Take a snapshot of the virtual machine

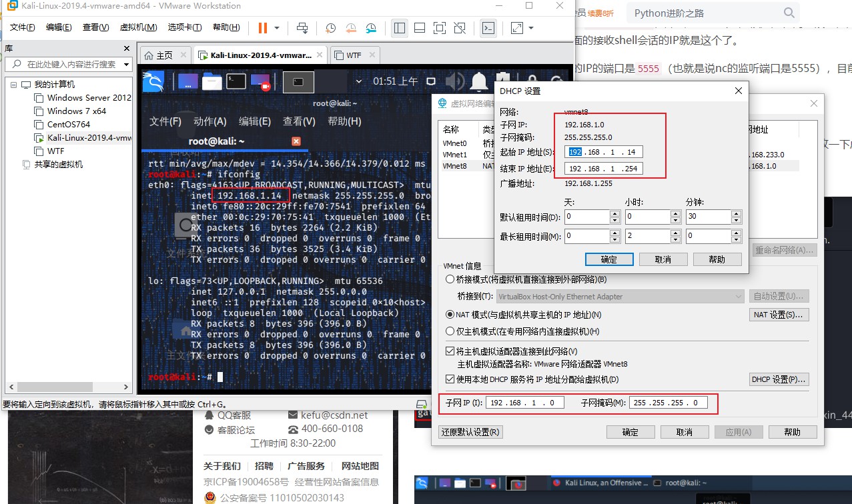(331, 27)
